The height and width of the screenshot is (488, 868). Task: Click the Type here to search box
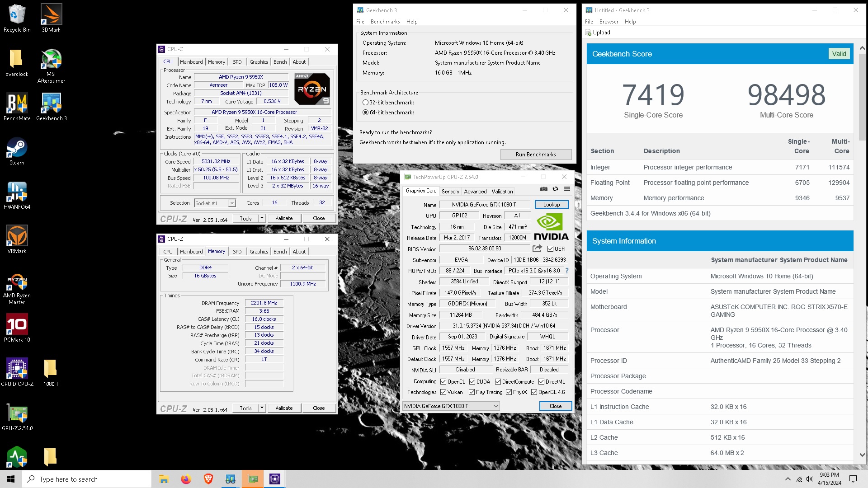tap(87, 479)
